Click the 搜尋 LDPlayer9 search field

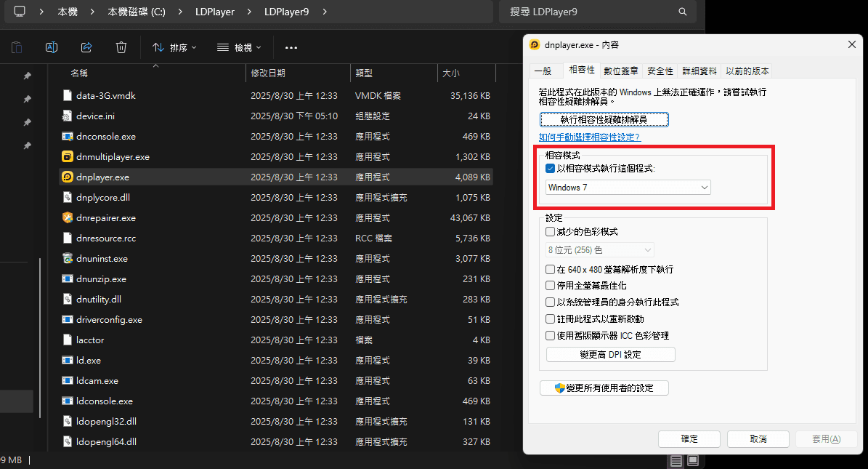point(588,12)
